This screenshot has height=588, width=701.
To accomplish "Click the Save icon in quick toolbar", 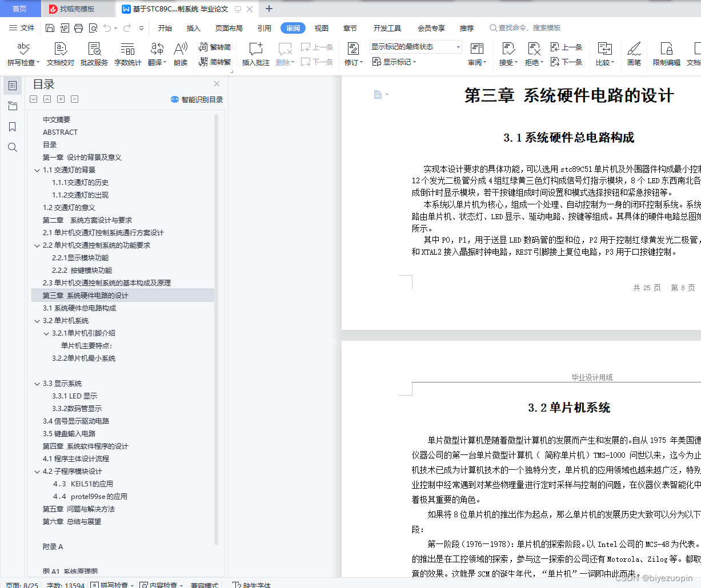I will click(50, 28).
